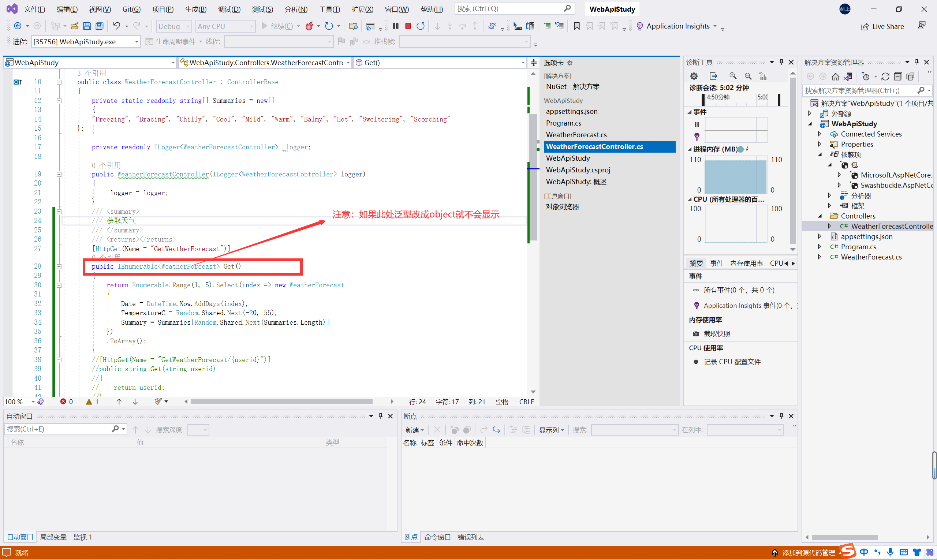The width and height of the screenshot is (937, 560).
Task: Click the WeatherForecastController.cs tab
Action: pyautogui.click(x=595, y=146)
